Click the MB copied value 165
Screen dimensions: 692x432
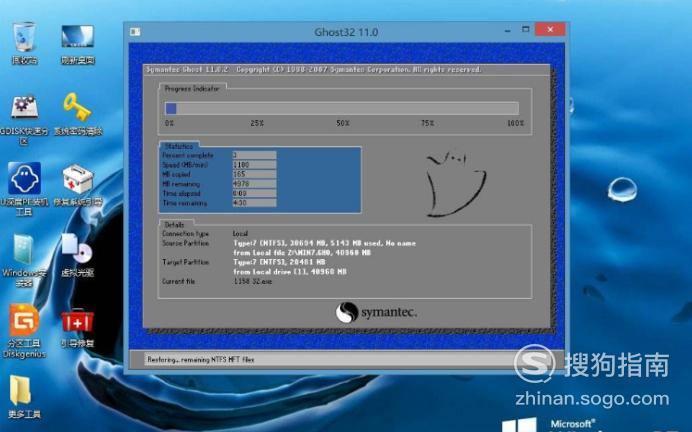(x=254, y=174)
